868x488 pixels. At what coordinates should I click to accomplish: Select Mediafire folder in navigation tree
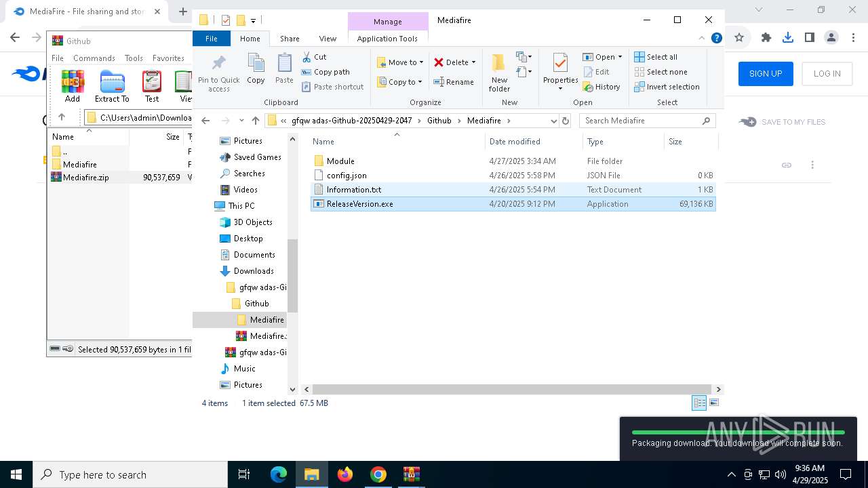pyautogui.click(x=267, y=320)
